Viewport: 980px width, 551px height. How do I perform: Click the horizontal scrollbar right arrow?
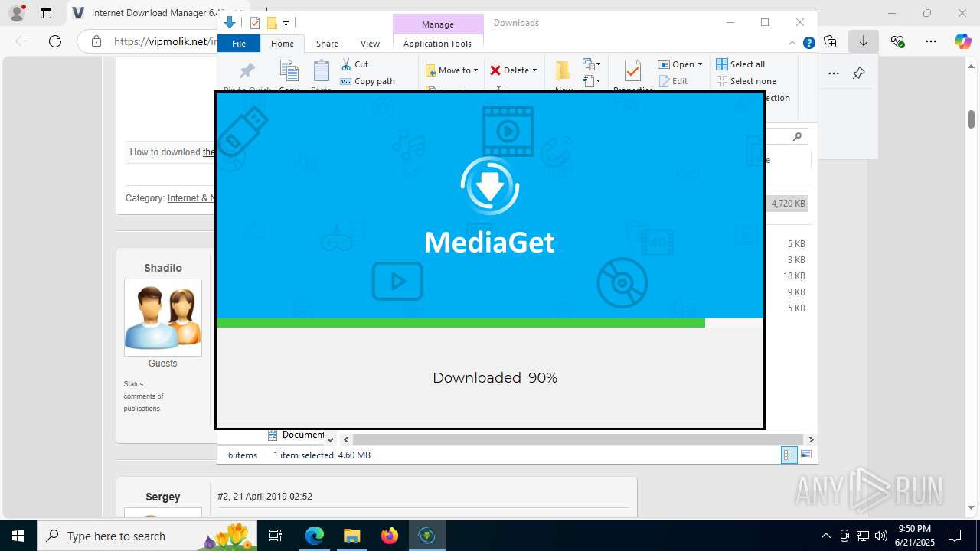[x=811, y=439]
